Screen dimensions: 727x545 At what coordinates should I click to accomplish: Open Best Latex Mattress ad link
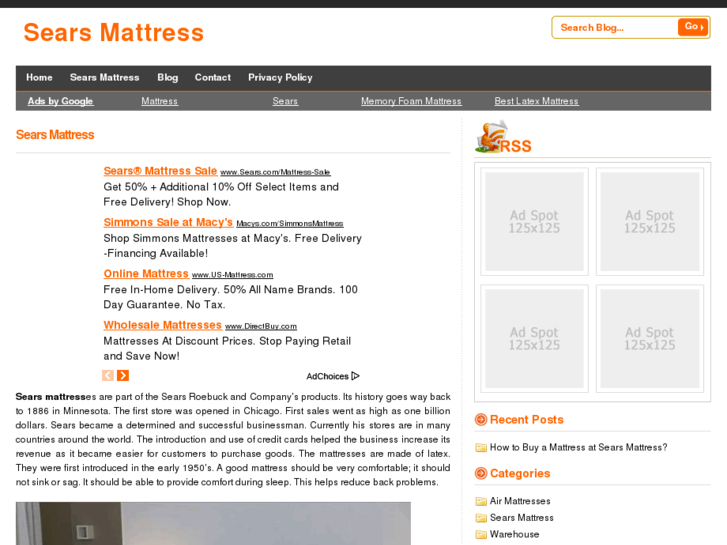tap(536, 101)
